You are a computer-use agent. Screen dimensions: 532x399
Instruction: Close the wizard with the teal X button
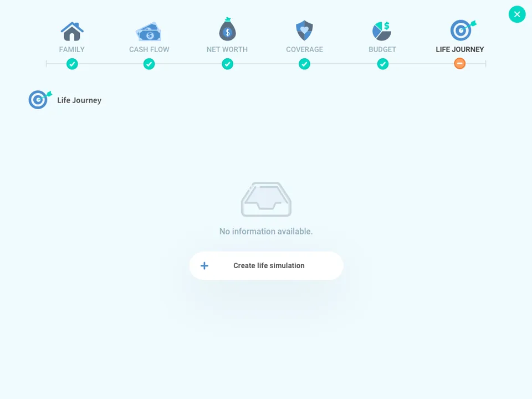[x=517, y=14]
